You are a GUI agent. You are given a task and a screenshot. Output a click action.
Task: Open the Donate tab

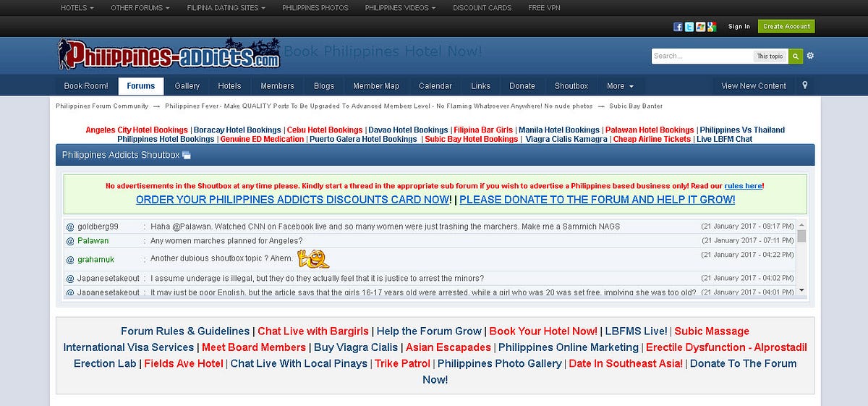click(x=522, y=85)
